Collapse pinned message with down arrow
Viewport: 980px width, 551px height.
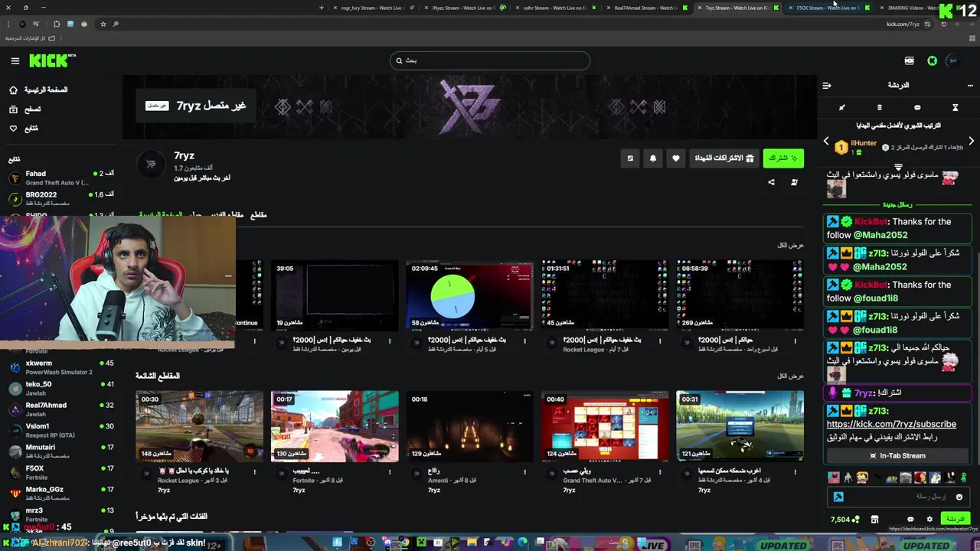[x=898, y=166]
